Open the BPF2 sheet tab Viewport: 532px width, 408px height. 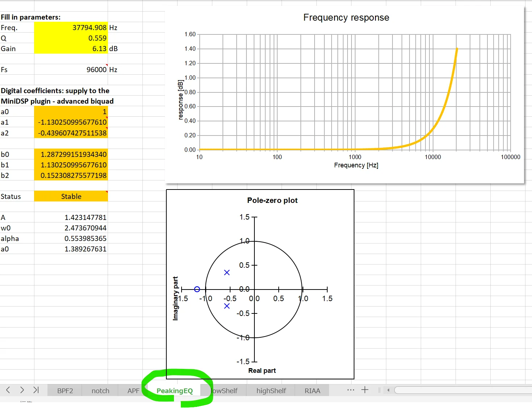pyautogui.click(x=65, y=391)
